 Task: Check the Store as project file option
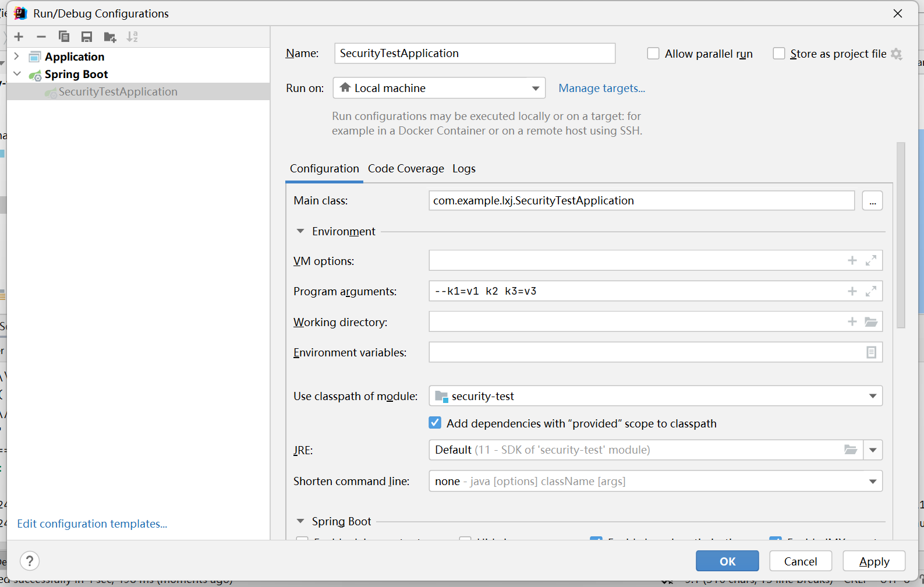click(x=778, y=54)
